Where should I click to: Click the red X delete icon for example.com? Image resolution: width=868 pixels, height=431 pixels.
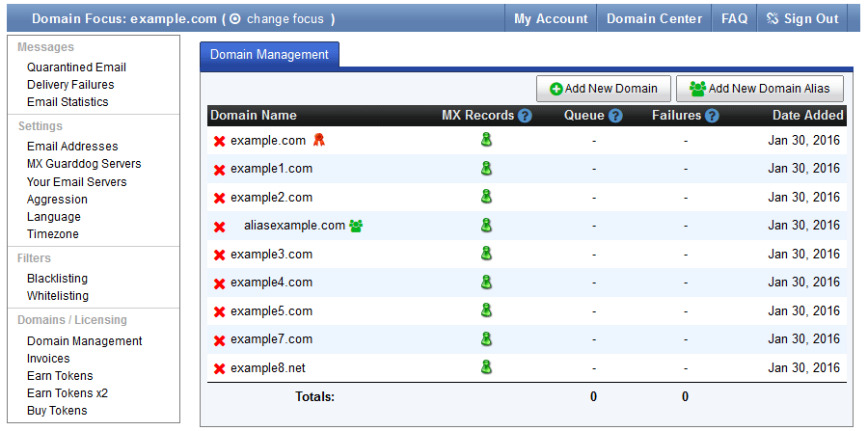219,142
